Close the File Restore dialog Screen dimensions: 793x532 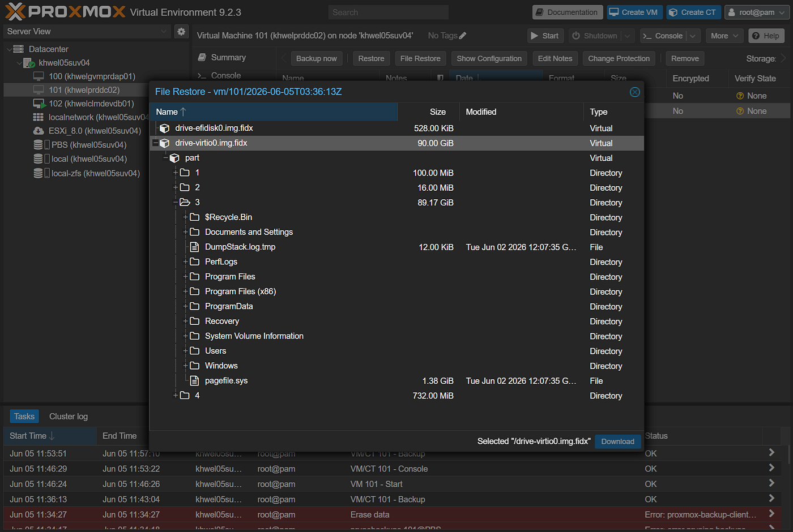(635, 92)
